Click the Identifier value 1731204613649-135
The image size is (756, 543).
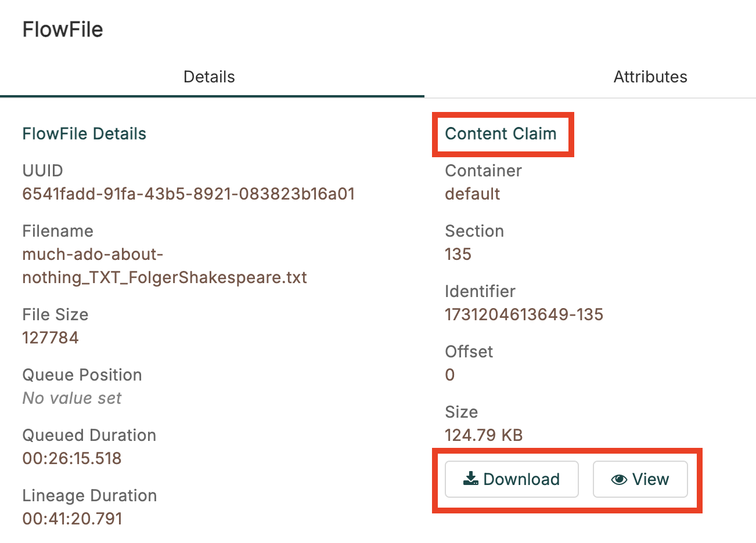point(524,314)
